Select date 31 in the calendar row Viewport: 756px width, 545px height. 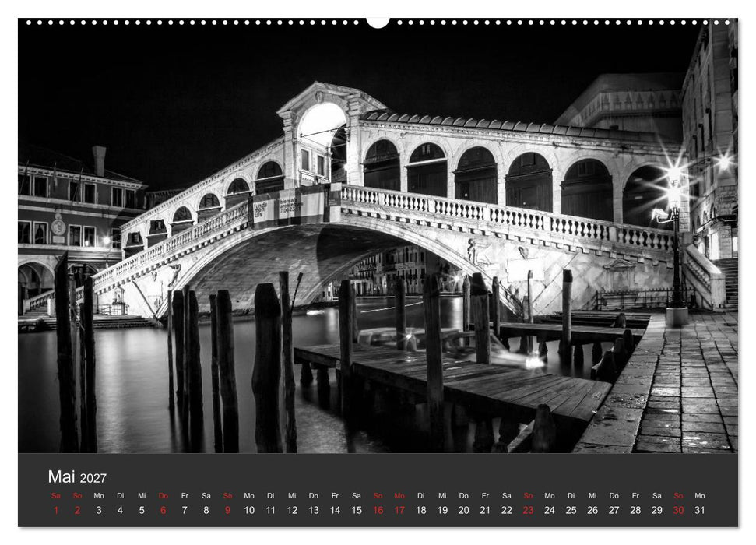pos(700,510)
